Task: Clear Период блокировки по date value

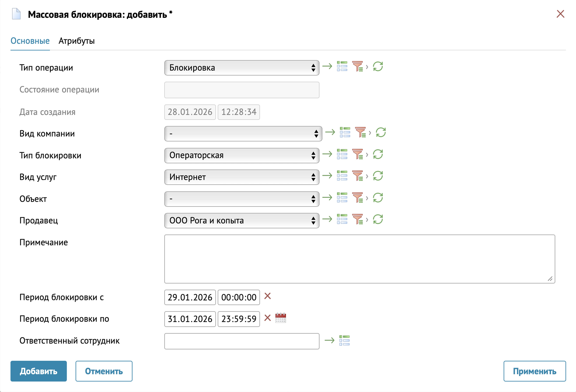Action: pos(267,318)
